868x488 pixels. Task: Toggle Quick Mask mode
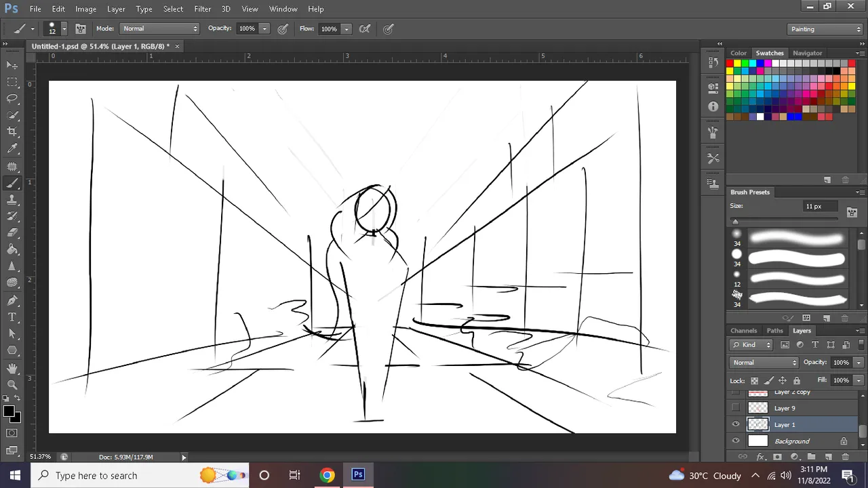click(x=12, y=433)
